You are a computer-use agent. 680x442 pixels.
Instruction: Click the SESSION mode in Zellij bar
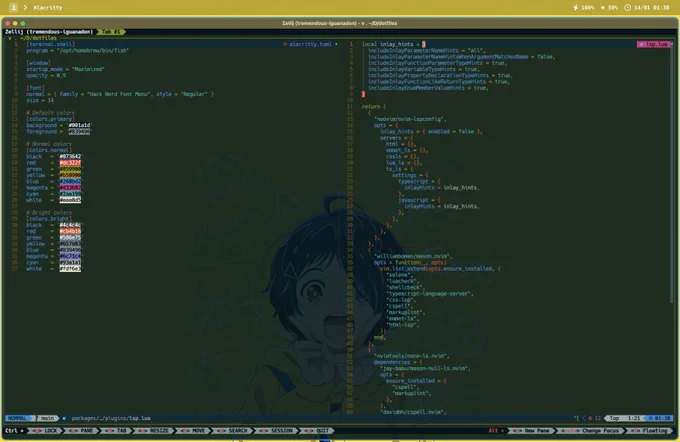(x=276, y=431)
